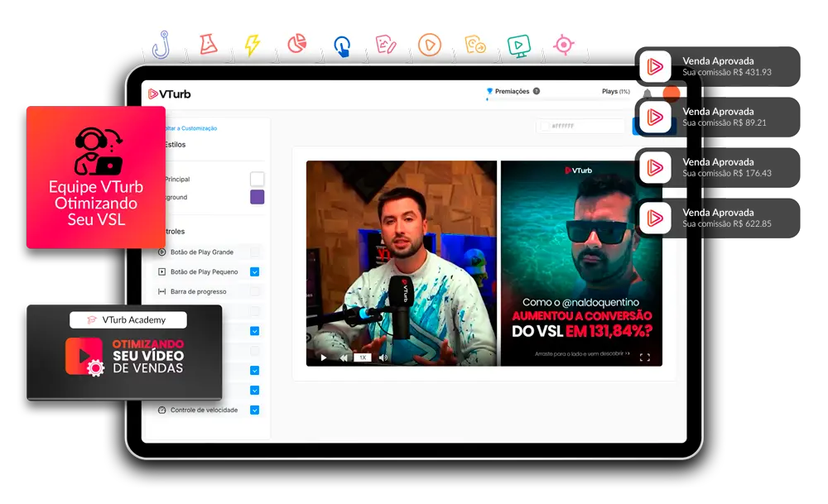Click the Botão de Play Pequeno label
The image size is (828, 504).
click(204, 271)
